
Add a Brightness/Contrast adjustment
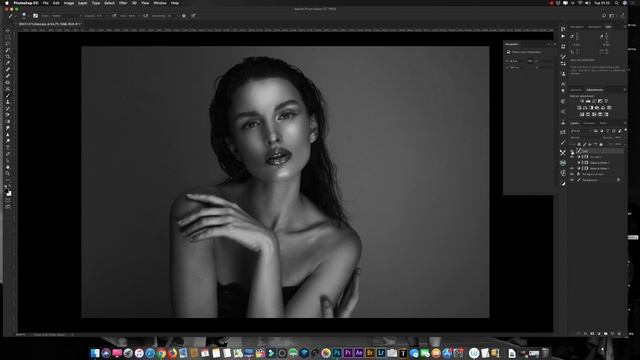[x=582, y=101]
